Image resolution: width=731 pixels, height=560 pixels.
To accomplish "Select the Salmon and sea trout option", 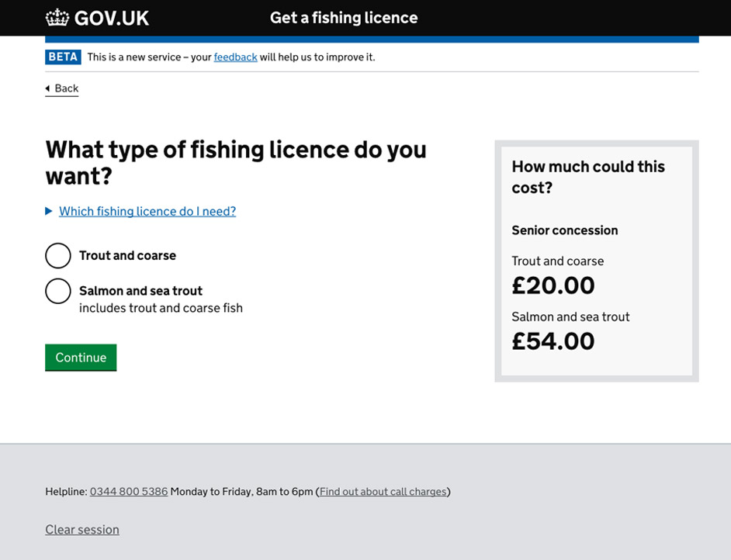I will [58, 291].
